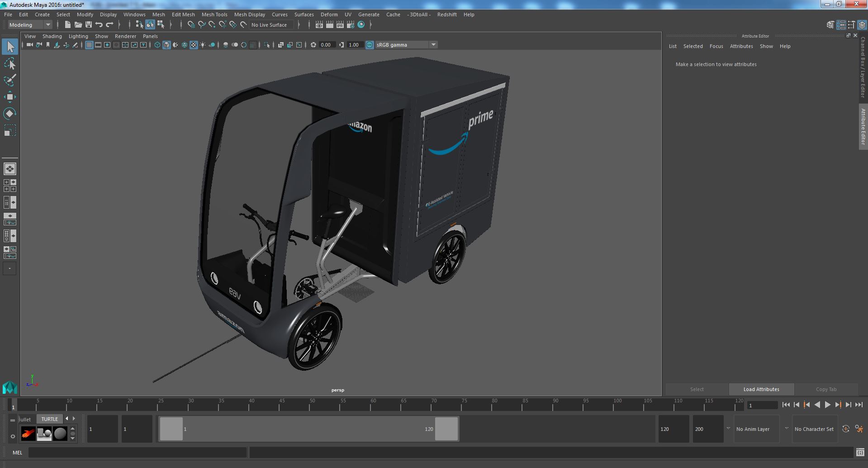Click the MEL script language label
868x468 pixels.
click(17, 453)
